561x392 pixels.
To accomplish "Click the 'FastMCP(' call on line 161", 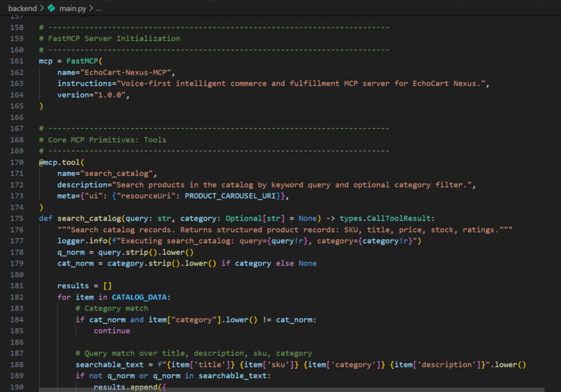I will coord(84,61).
